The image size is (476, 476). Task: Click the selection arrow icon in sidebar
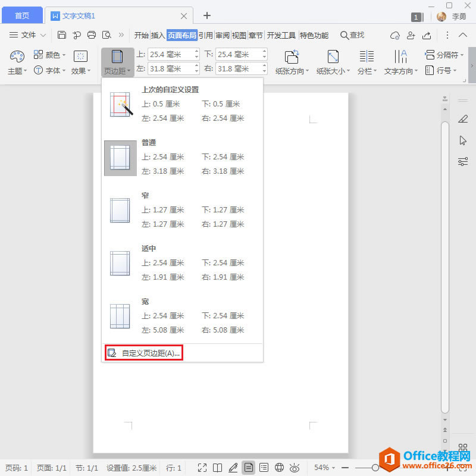tap(463, 140)
